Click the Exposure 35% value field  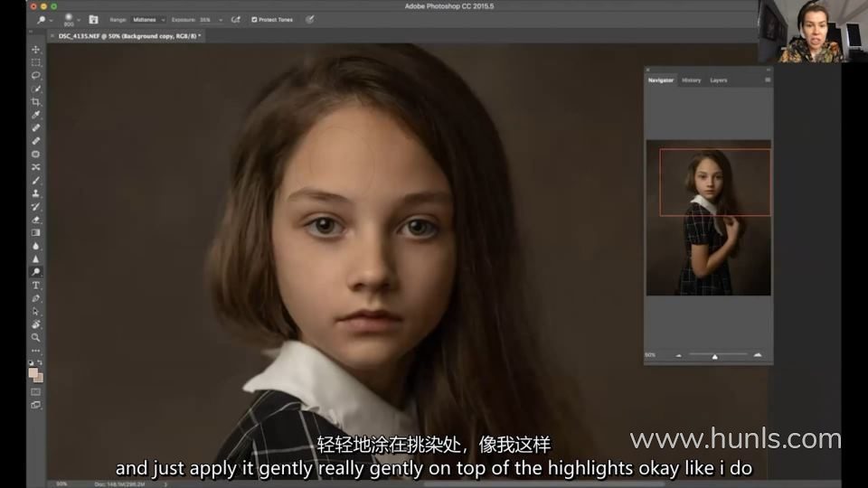coord(206,20)
